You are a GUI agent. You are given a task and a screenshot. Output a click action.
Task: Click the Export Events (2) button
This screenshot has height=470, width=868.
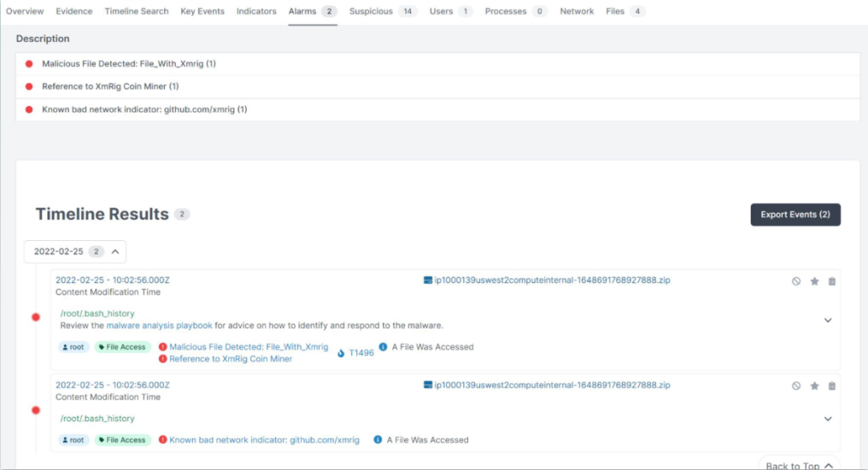[x=796, y=215]
